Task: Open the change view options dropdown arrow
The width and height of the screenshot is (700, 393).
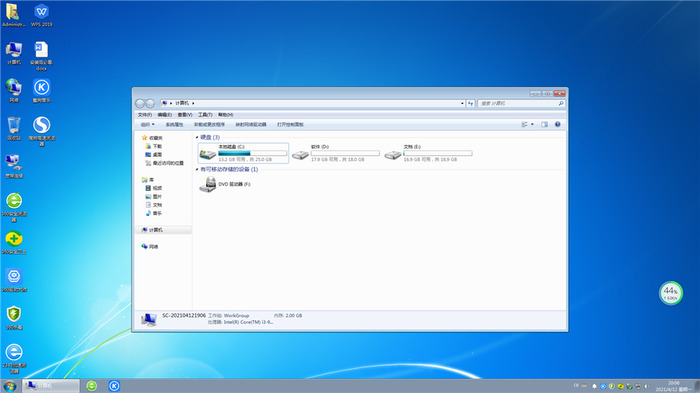Action: pos(532,125)
